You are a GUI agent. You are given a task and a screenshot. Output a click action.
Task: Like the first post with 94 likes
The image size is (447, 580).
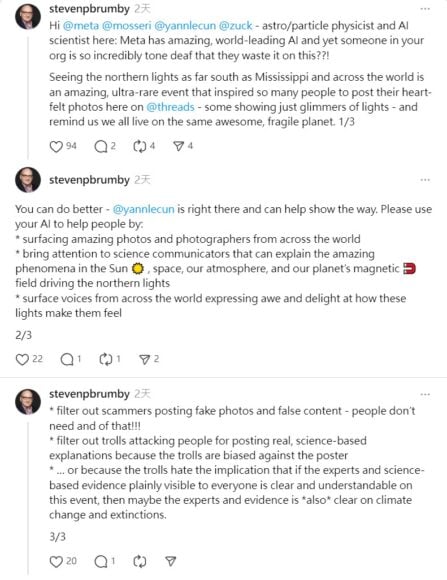coord(56,146)
